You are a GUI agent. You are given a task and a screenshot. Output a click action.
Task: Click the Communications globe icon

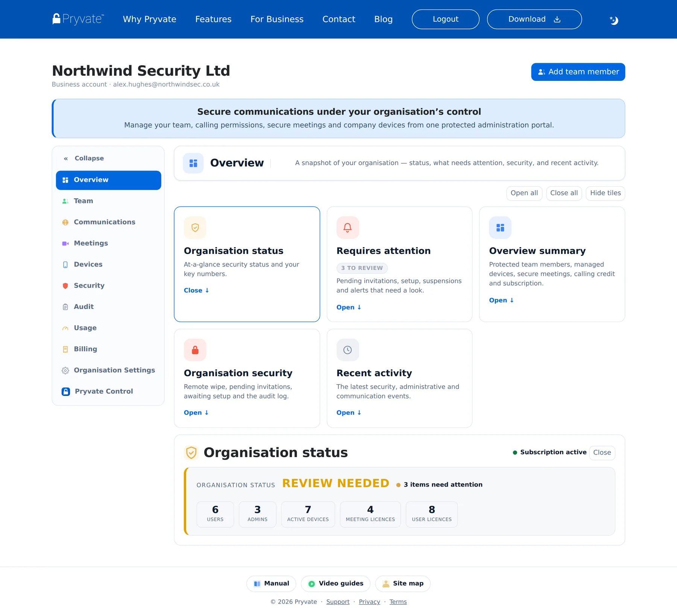coord(65,222)
